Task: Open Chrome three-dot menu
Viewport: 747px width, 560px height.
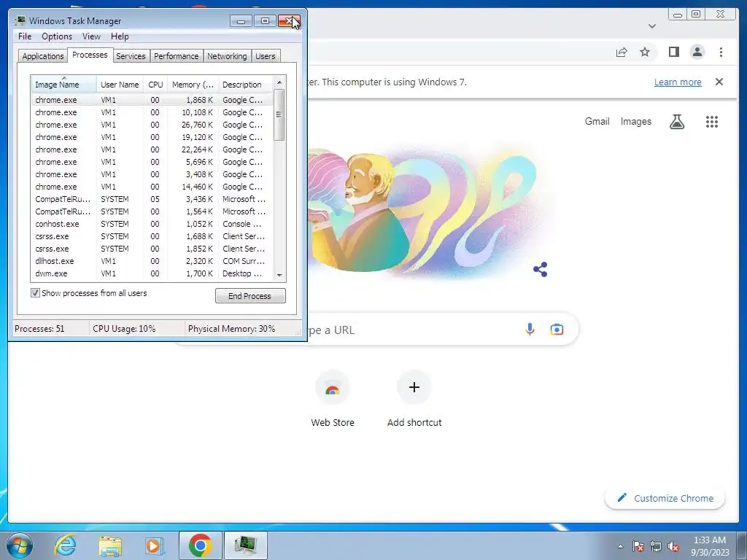Action: (x=721, y=52)
